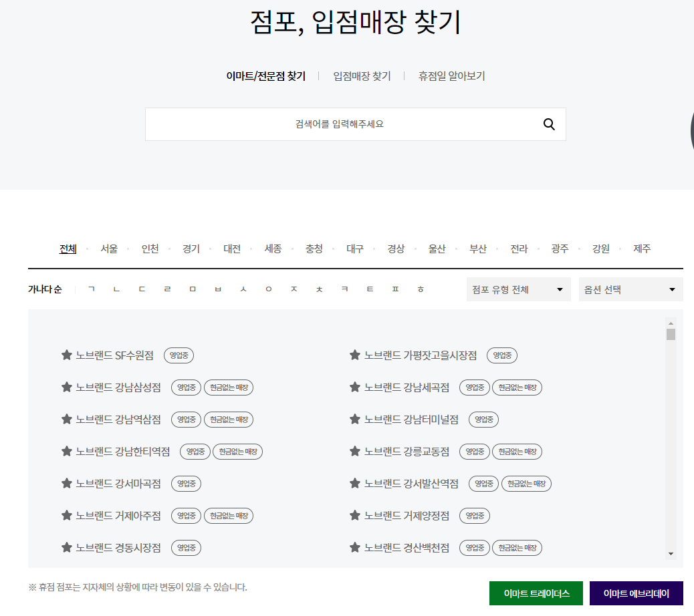Toggle favorite star for 노브랜드 강서발산역점
The width and height of the screenshot is (694, 616).
click(x=354, y=483)
